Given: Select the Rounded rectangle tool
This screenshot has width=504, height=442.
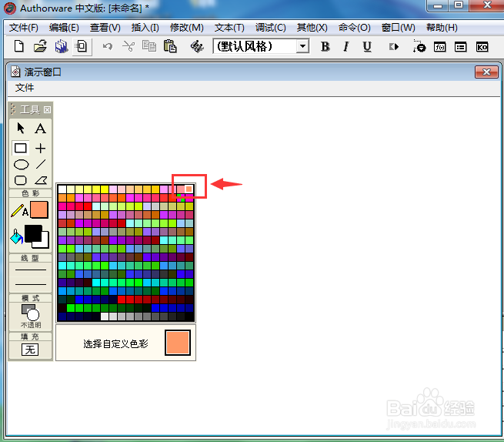Looking at the screenshot, I should [21, 180].
